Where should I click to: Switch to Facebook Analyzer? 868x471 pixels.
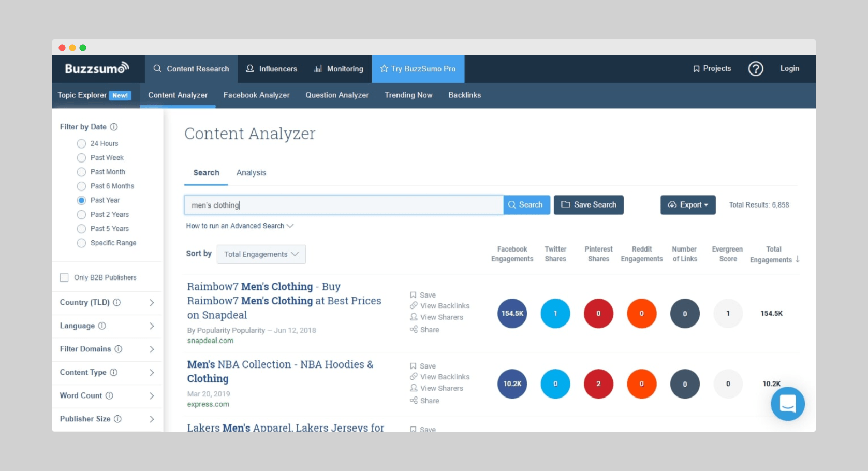point(256,95)
